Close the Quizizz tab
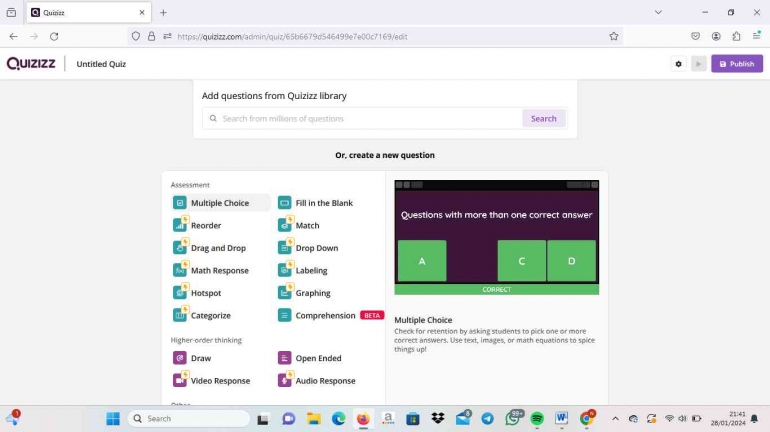 tap(142, 13)
